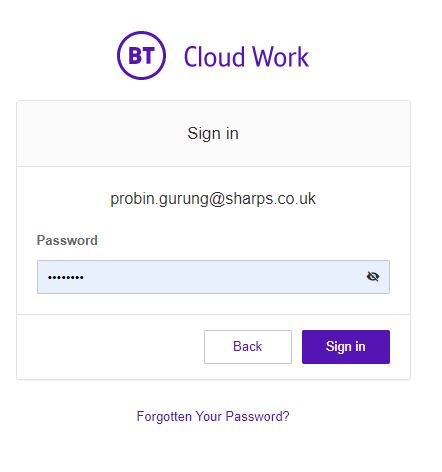Open the Forgotten Your Password link
Viewport: 442px width, 472px height.
pyautogui.click(x=213, y=416)
